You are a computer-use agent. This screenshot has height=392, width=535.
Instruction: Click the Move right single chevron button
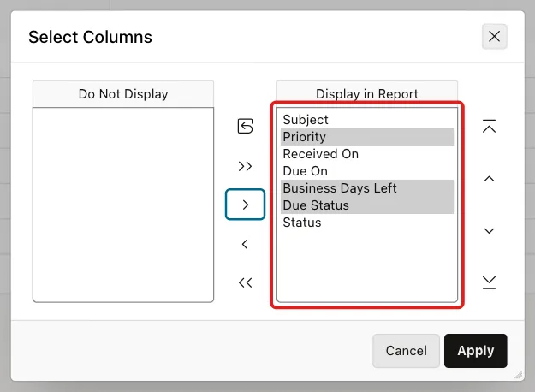click(245, 205)
